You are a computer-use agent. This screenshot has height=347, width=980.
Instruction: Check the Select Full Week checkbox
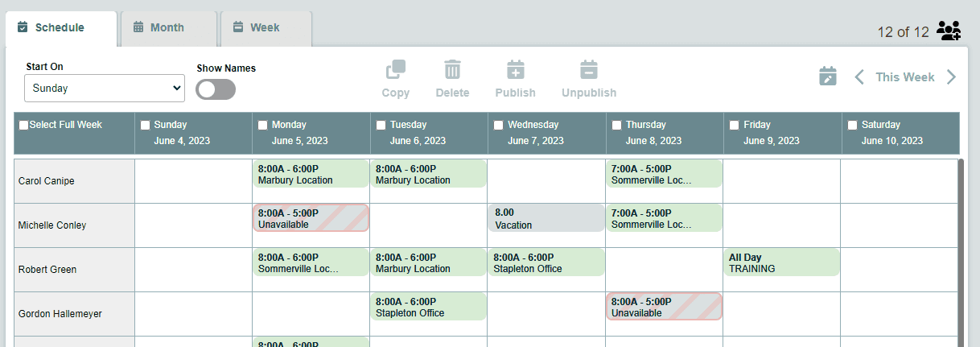click(23, 125)
